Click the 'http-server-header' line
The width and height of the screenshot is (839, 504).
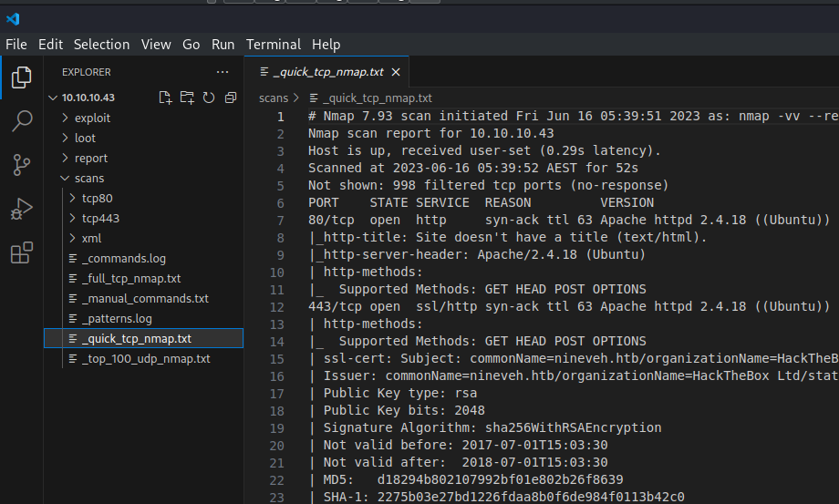477,255
